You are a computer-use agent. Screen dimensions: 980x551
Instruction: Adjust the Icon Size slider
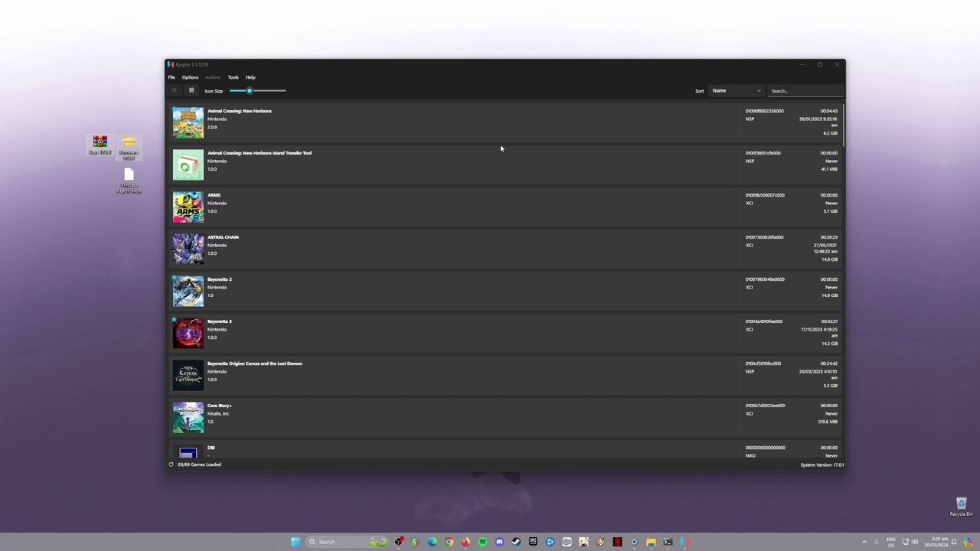click(x=257, y=90)
